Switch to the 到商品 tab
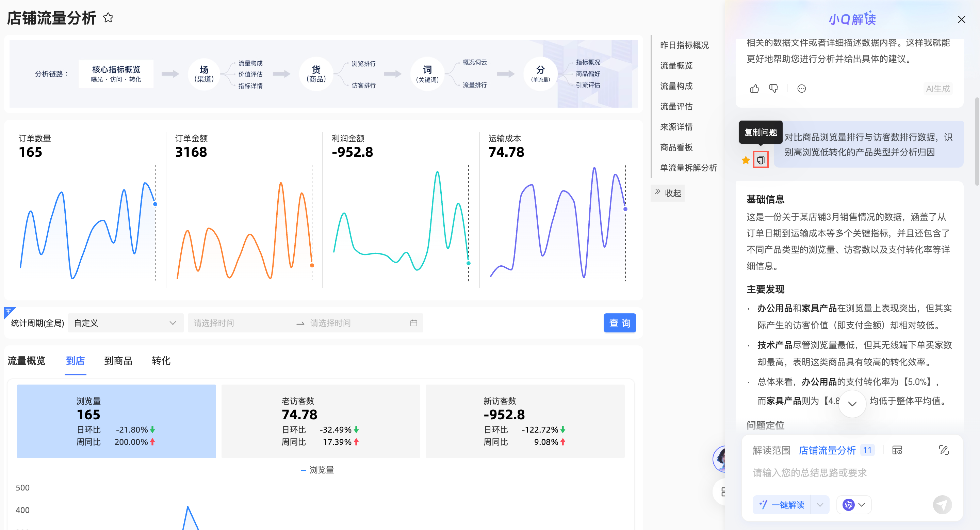Screen dimensions: 980x530 point(118,361)
